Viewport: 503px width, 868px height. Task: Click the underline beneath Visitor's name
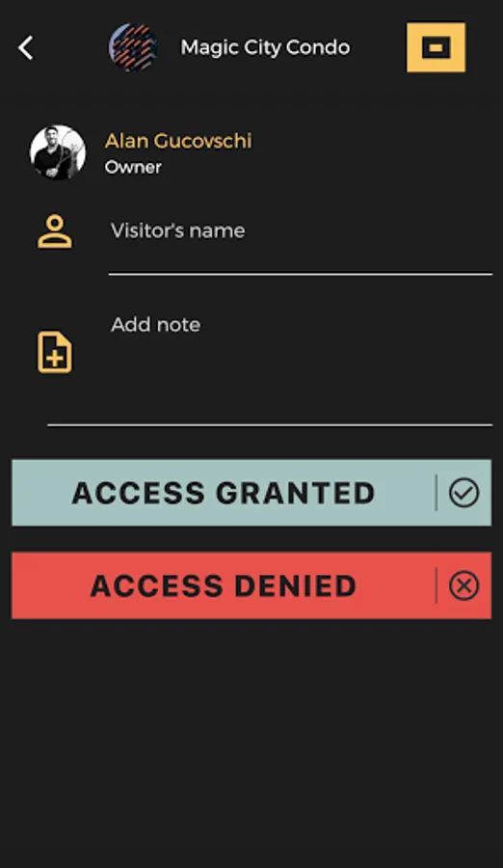pos(301,274)
